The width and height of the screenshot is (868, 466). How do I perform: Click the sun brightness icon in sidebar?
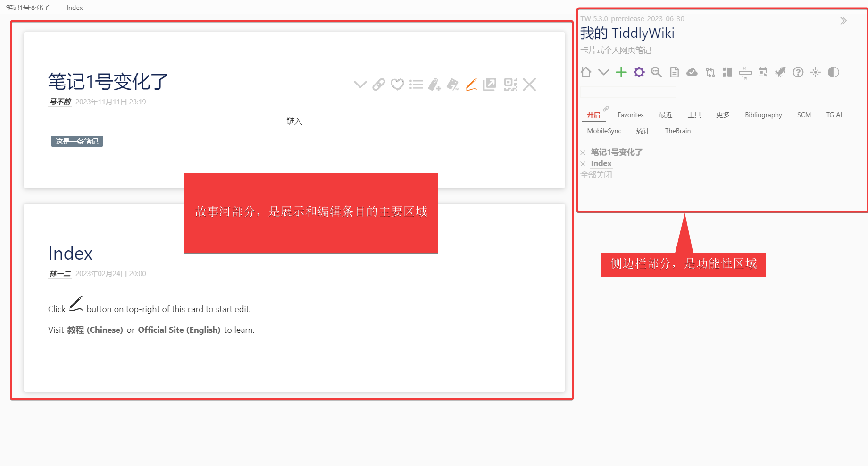pos(816,72)
